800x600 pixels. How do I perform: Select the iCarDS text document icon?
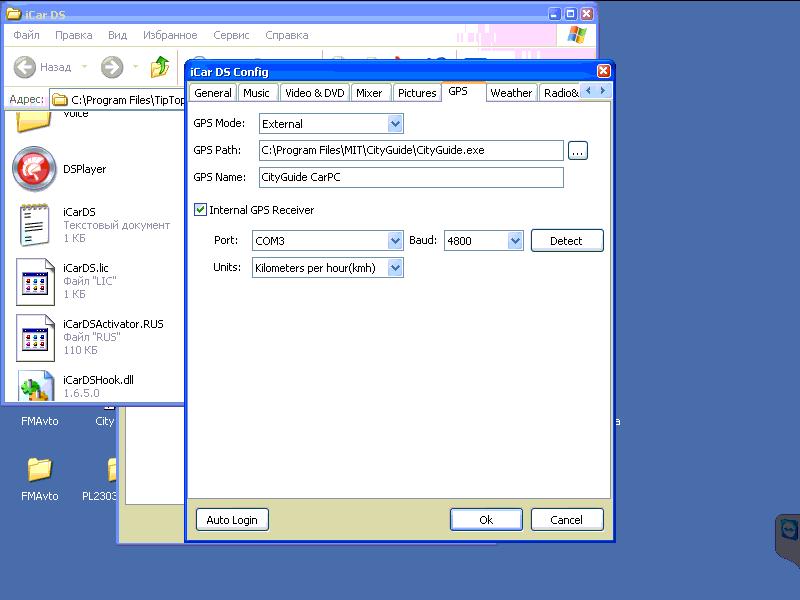tap(34, 225)
